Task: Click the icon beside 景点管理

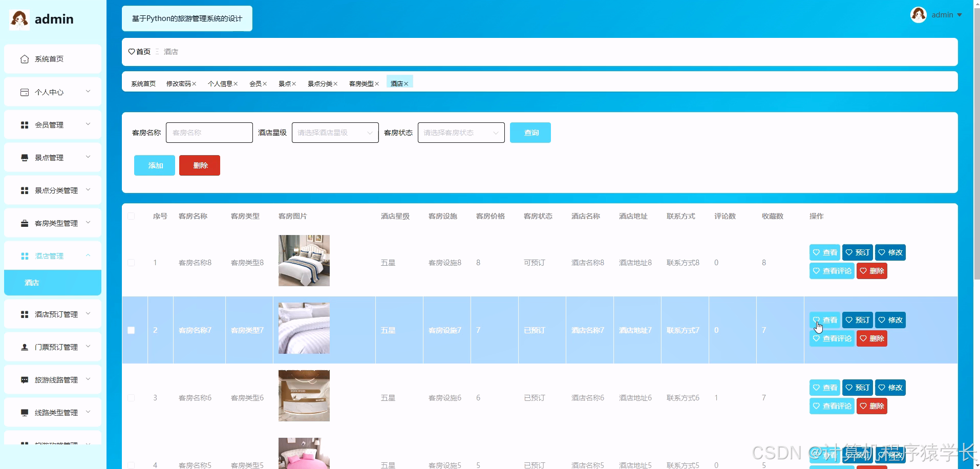Action: click(x=24, y=158)
